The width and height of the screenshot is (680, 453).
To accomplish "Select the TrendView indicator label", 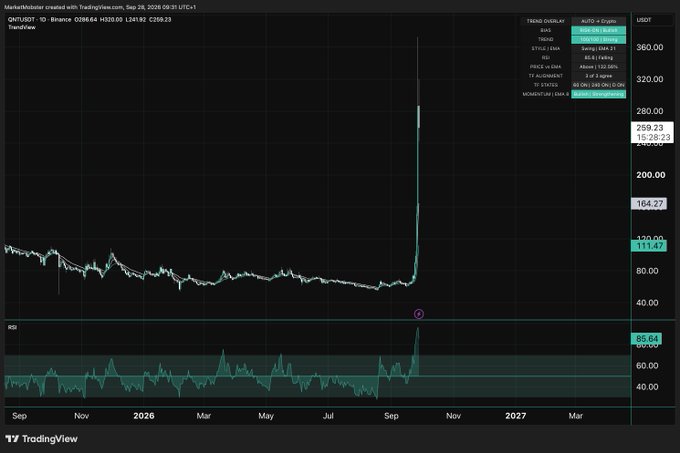I will pos(22,27).
